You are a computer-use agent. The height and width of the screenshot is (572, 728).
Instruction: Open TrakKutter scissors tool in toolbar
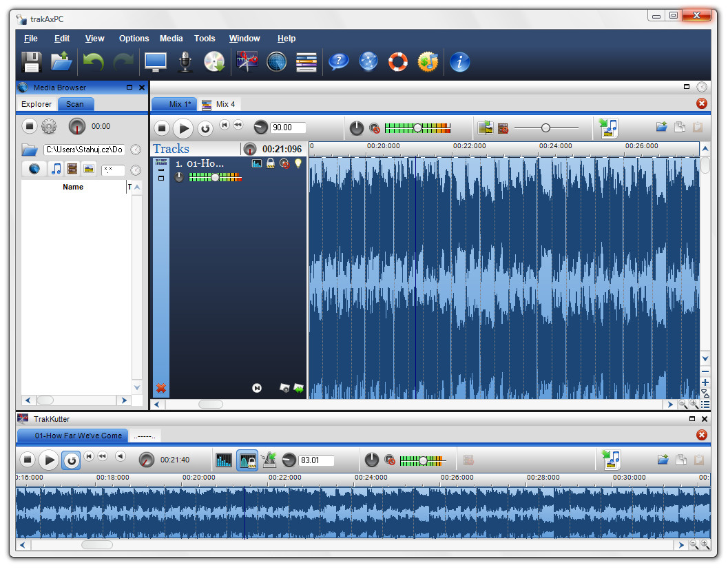coord(247,61)
